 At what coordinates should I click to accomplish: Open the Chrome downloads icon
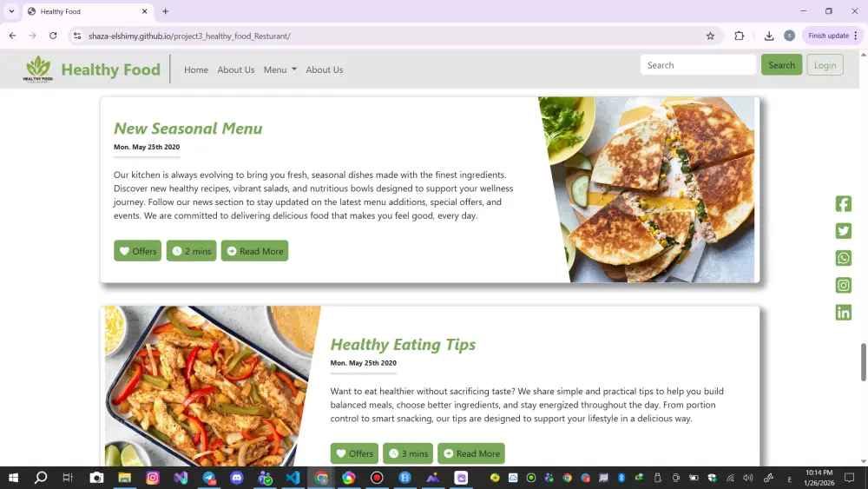[x=769, y=36]
